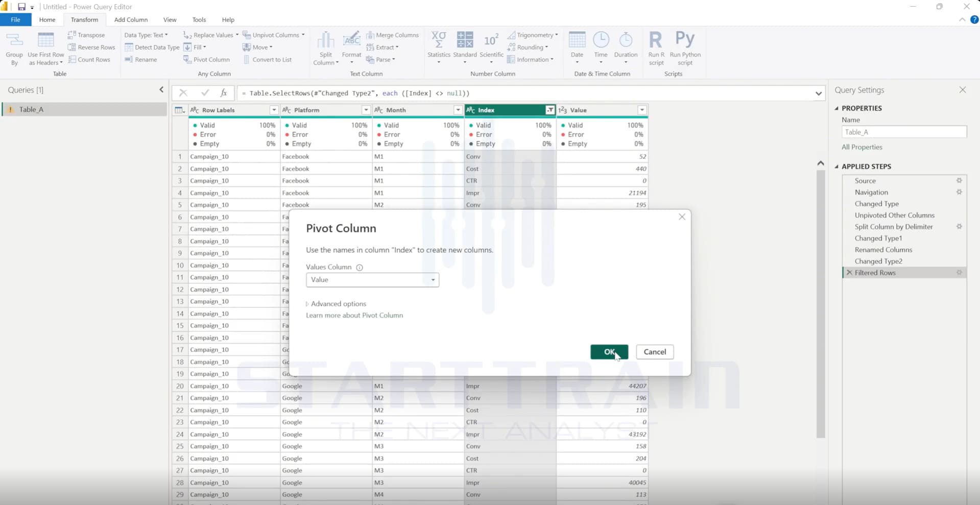Expand the formula bar chevron
The image size is (980, 505).
pos(818,93)
